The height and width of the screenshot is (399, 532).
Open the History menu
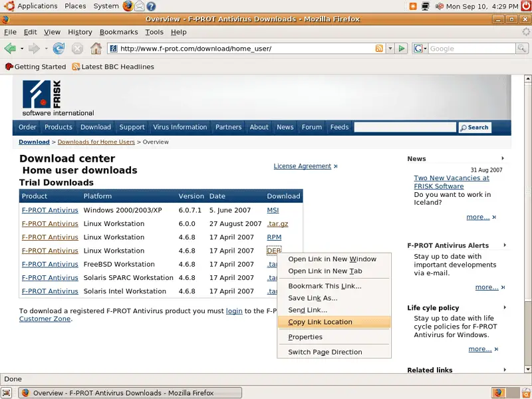point(80,32)
